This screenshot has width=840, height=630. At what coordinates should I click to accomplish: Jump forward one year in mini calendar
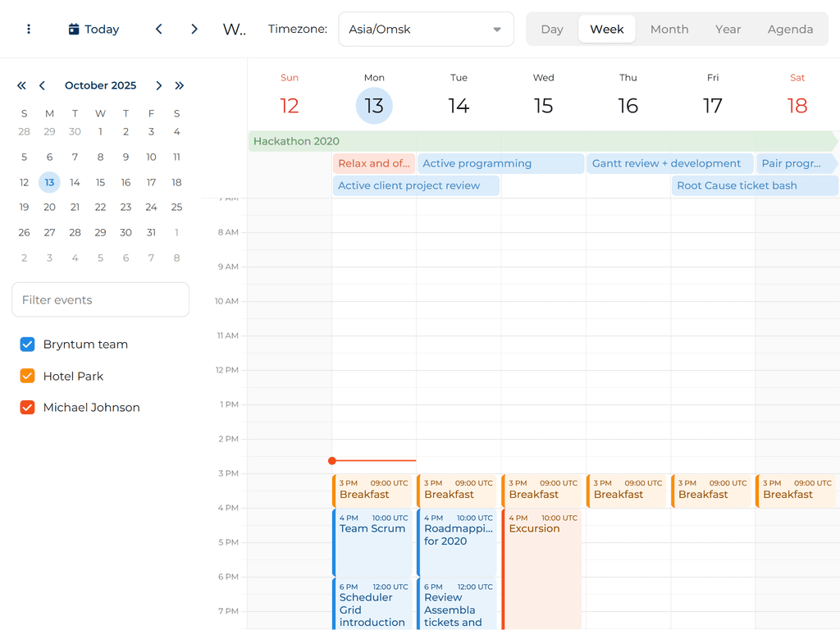point(179,85)
